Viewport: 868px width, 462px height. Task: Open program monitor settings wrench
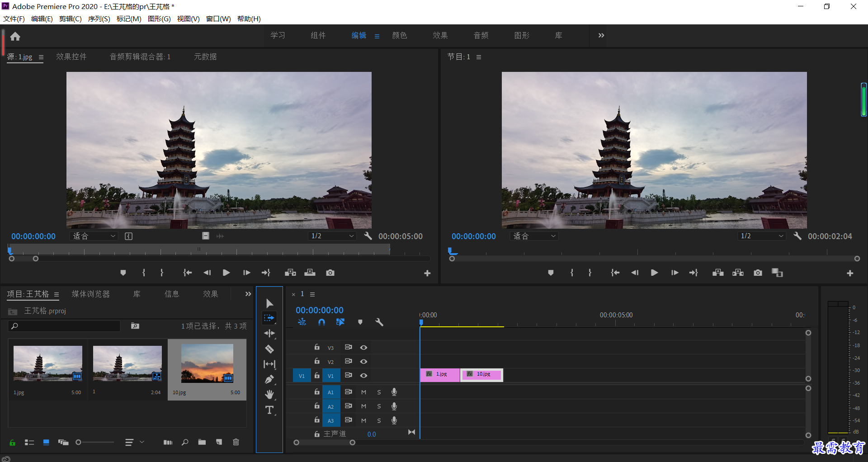click(x=797, y=236)
